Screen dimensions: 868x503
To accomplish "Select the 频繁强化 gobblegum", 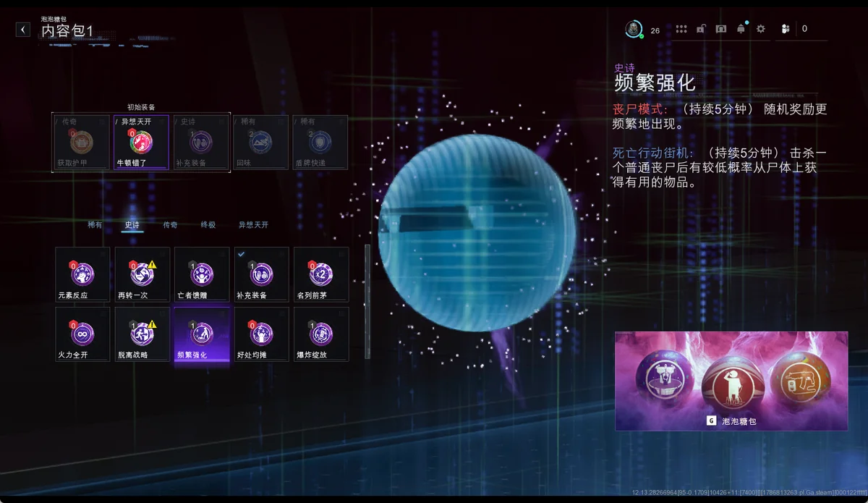I will 202,334.
